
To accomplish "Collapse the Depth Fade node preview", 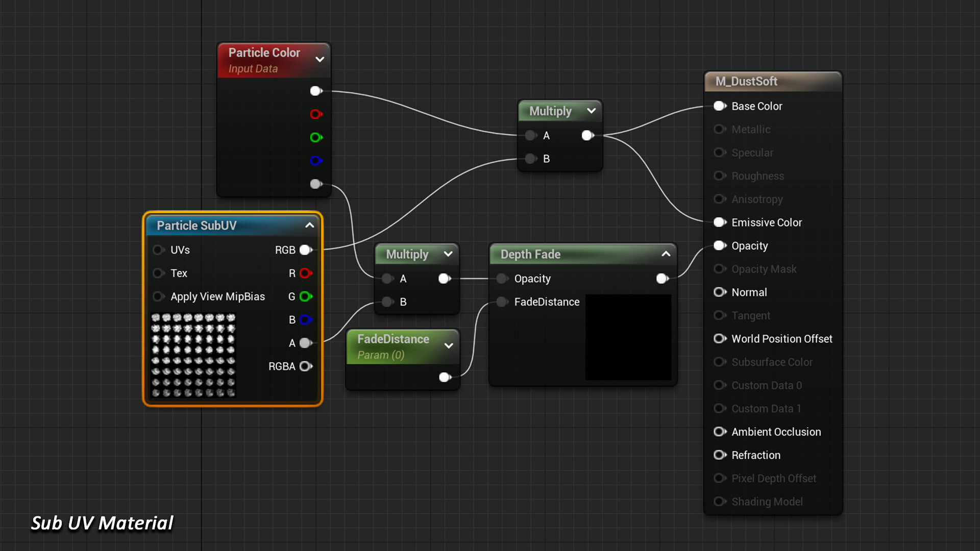I will (666, 254).
